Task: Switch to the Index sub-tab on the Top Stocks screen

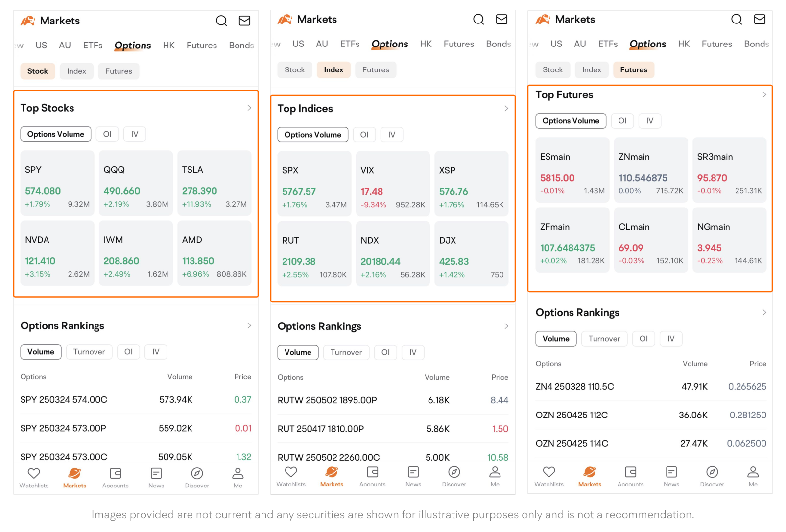Action: tap(76, 71)
